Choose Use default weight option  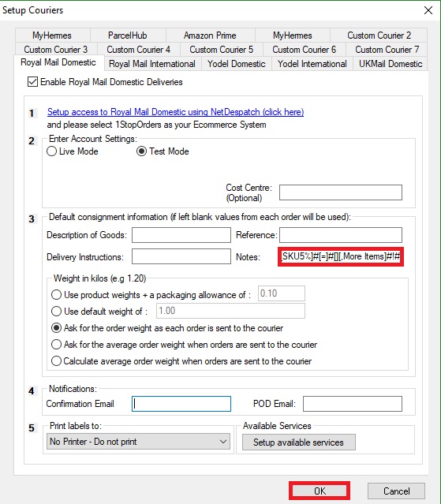tap(56, 311)
